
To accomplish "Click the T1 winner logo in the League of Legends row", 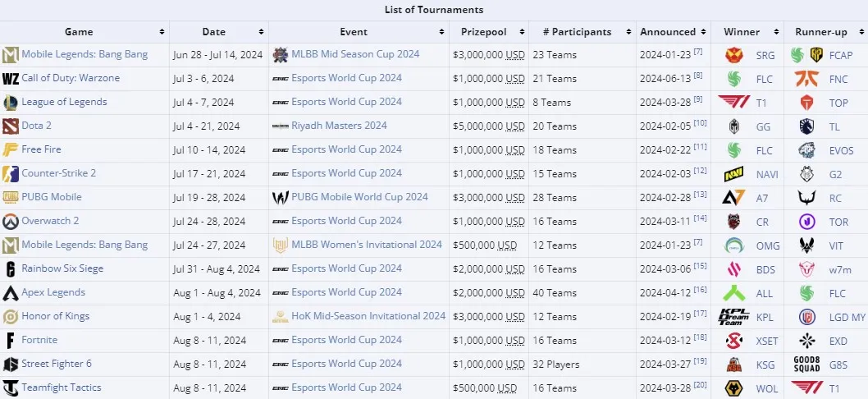I will tap(734, 102).
